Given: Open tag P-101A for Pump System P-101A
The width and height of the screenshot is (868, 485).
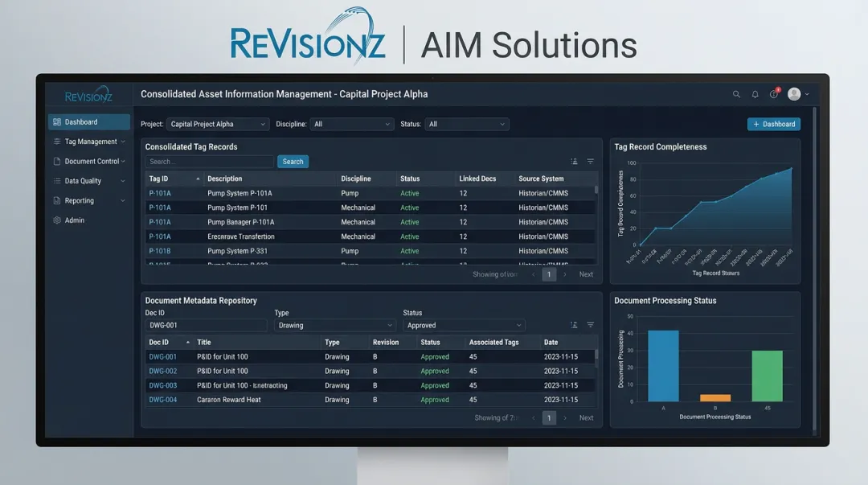Looking at the screenshot, I should 160,194.
